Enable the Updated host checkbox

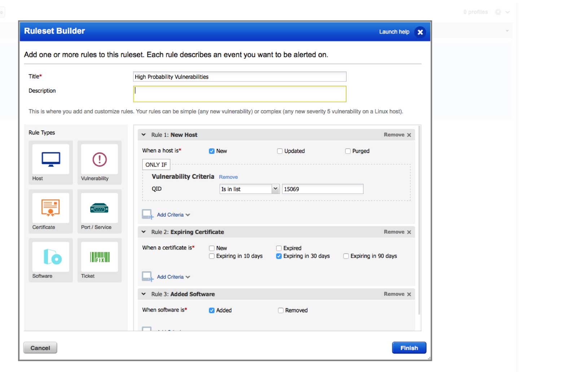280,151
